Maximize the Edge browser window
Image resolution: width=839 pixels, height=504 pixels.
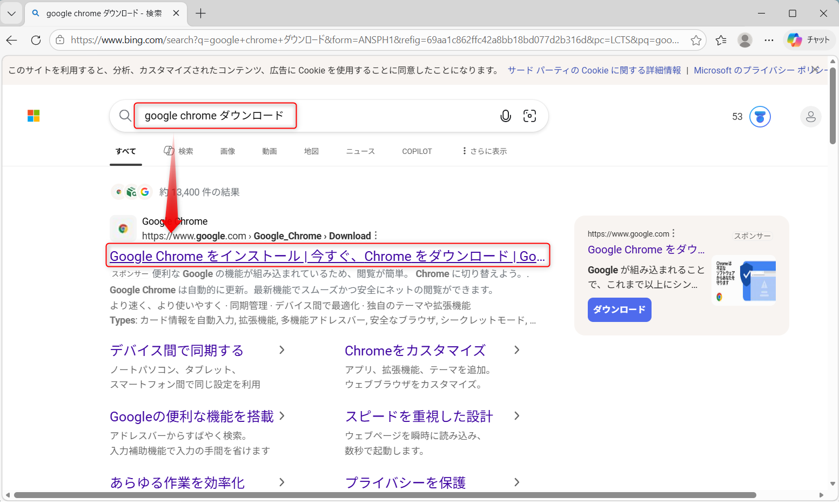(793, 14)
